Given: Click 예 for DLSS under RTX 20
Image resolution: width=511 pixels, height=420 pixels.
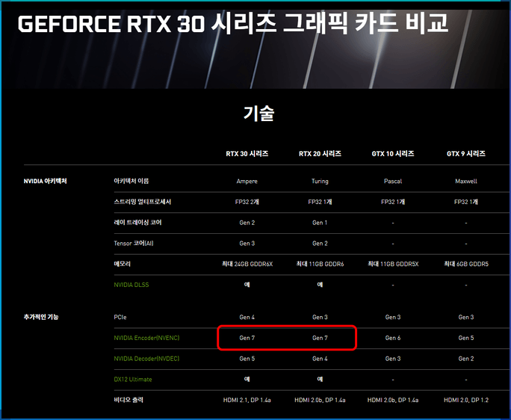Looking at the screenshot, I should tap(320, 285).
